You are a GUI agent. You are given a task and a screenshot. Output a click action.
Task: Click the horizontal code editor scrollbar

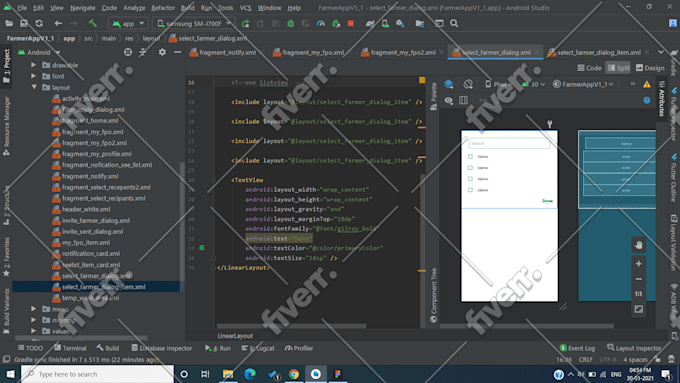291,326
